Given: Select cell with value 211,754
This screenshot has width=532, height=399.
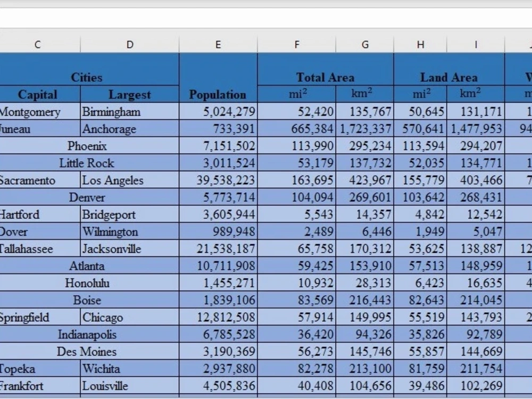Looking at the screenshot, I should [x=476, y=369].
